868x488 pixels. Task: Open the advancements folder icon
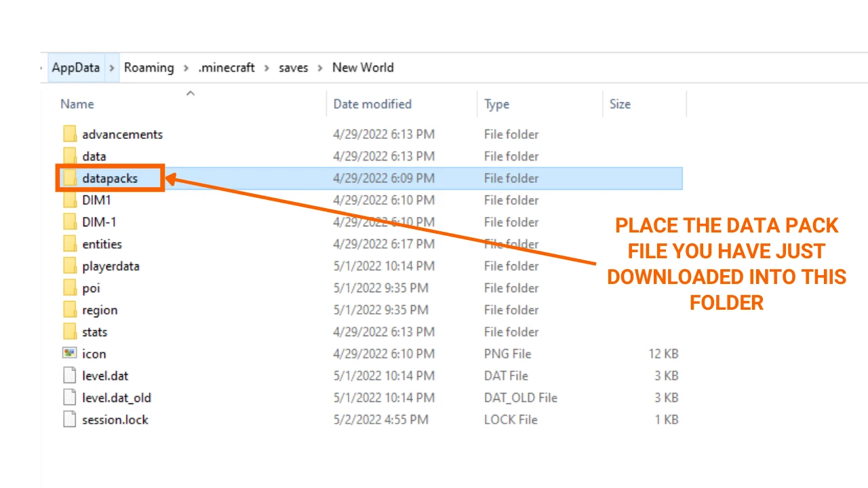pos(69,134)
